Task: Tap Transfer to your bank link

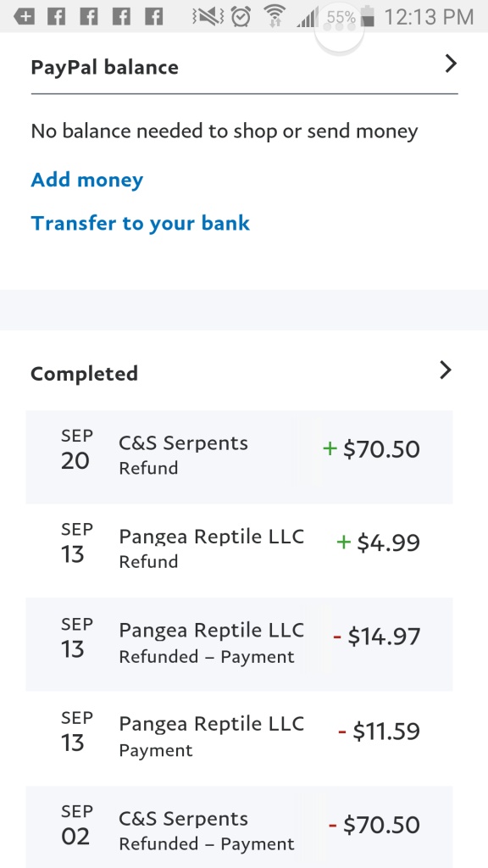Action: (x=141, y=223)
